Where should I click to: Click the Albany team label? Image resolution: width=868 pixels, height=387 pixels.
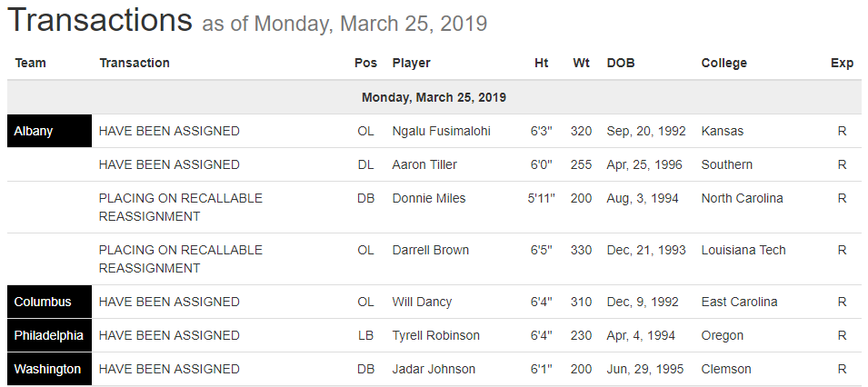[x=34, y=131]
